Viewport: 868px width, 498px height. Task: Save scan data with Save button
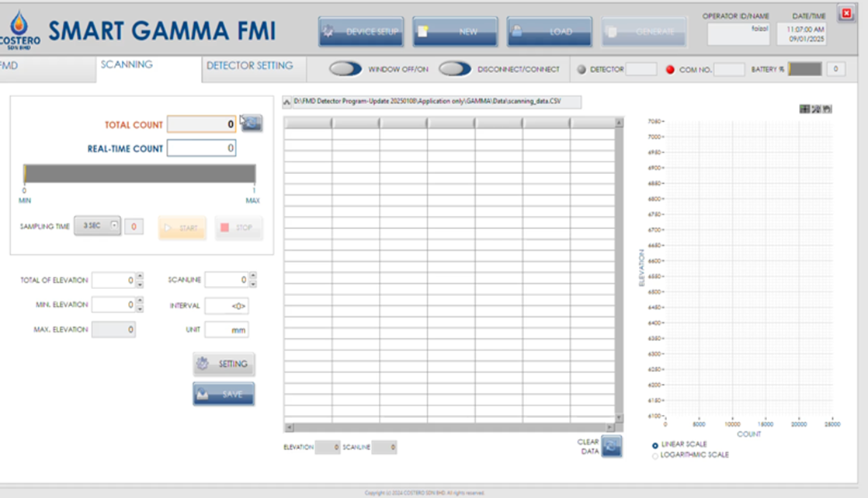[224, 394]
